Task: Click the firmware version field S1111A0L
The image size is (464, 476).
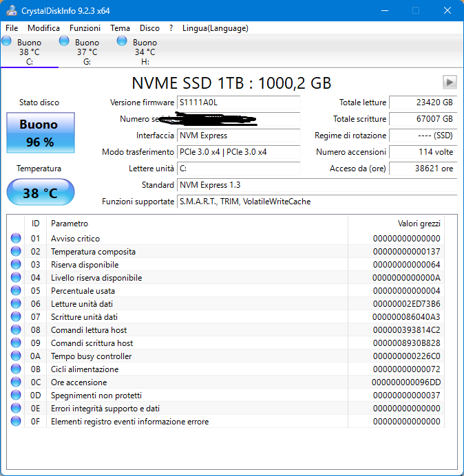Action: 238,102
